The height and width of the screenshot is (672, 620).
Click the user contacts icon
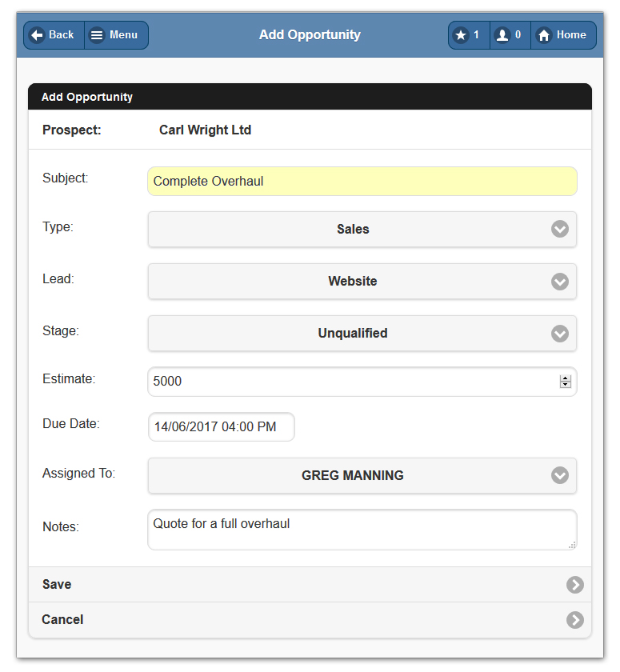point(502,35)
